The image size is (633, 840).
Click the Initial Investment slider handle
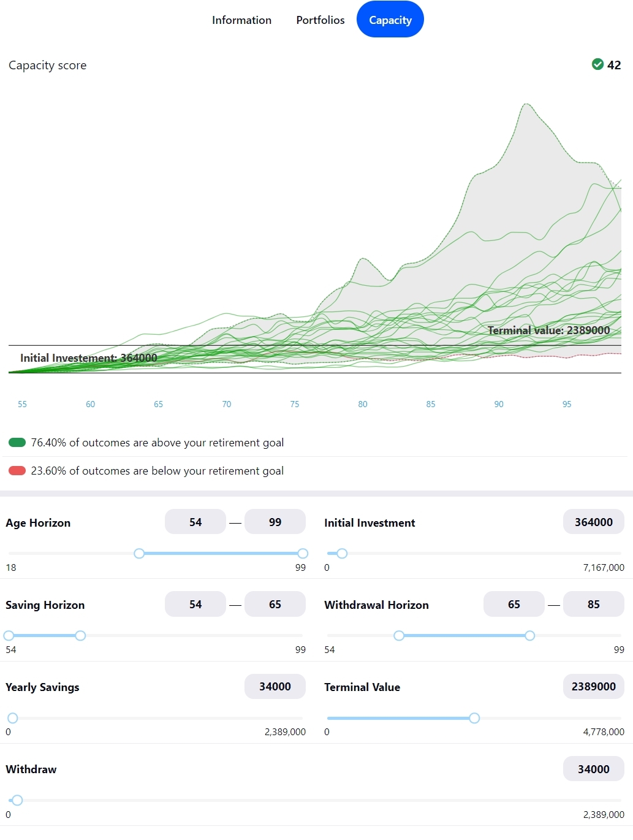click(342, 554)
